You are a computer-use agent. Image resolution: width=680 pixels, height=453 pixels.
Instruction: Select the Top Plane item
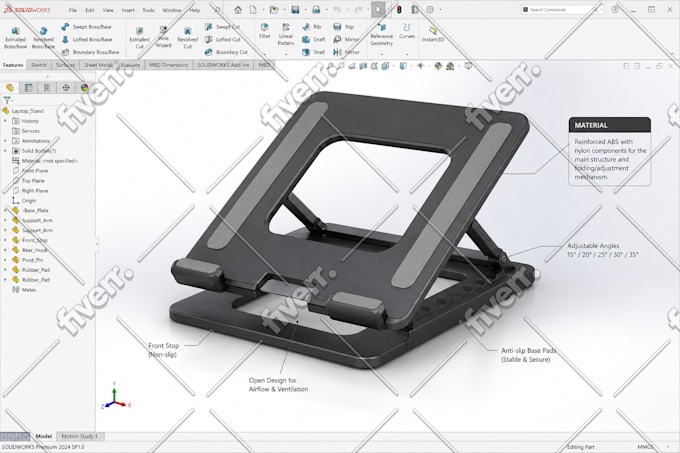(29, 181)
